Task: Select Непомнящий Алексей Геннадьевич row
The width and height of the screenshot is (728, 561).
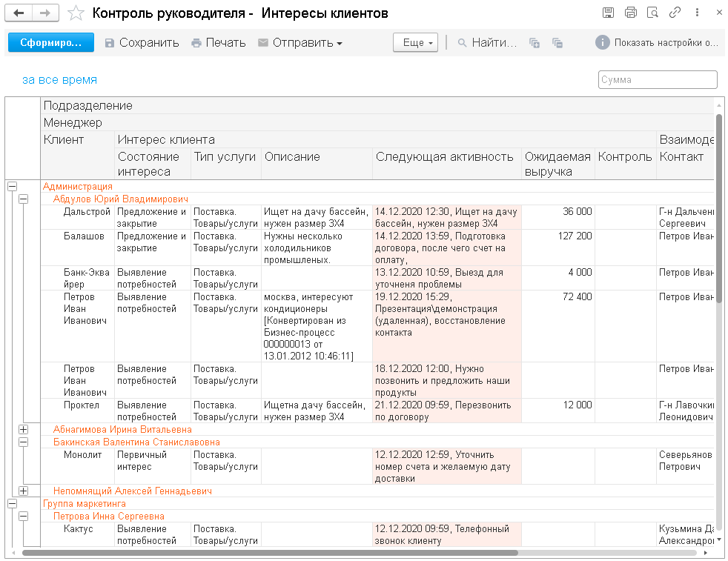Action: tap(377, 491)
